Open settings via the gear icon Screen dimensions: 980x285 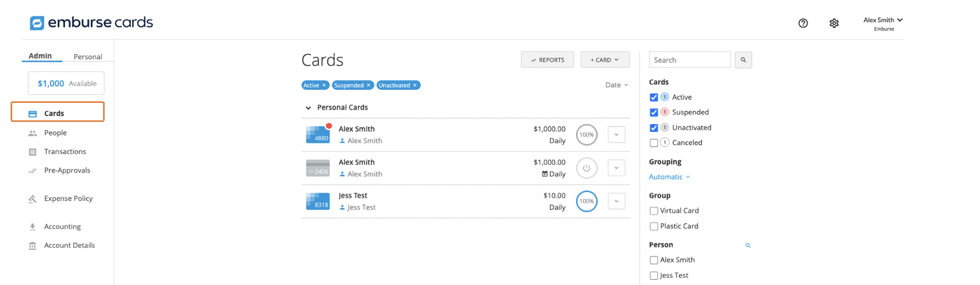tap(834, 23)
